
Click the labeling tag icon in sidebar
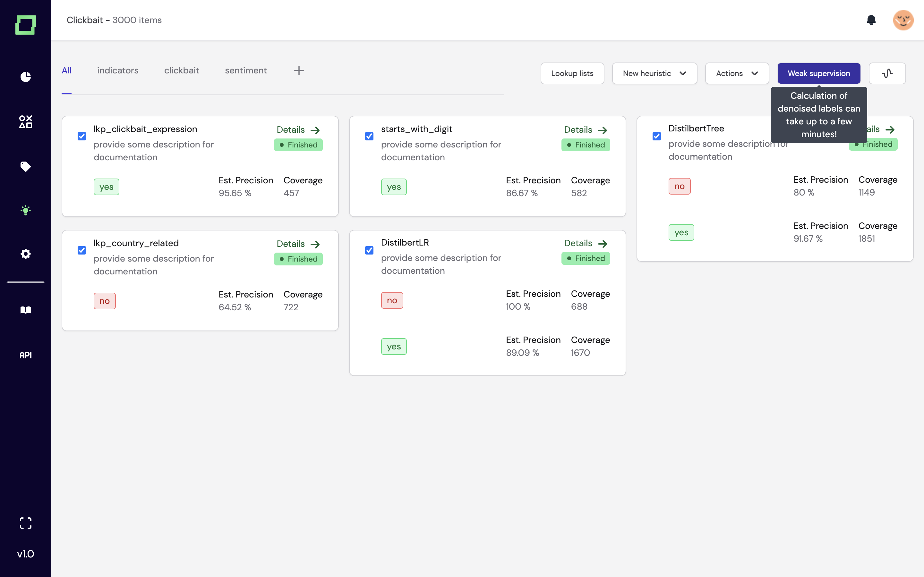tap(26, 166)
